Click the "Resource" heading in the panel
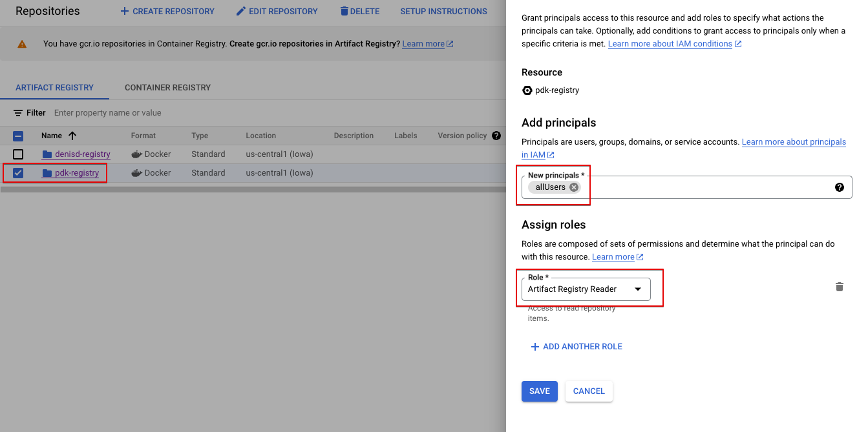 click(x=542, y=72)
